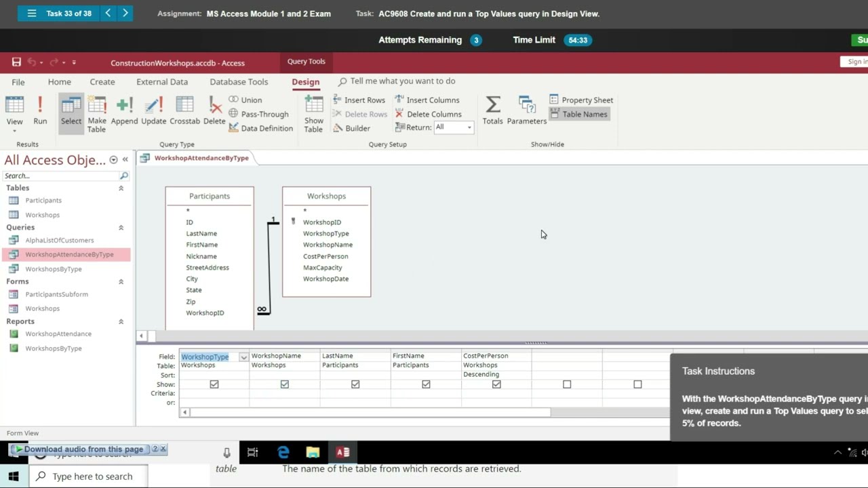Switch to the Database Tools tab

(x=239, y=82)
